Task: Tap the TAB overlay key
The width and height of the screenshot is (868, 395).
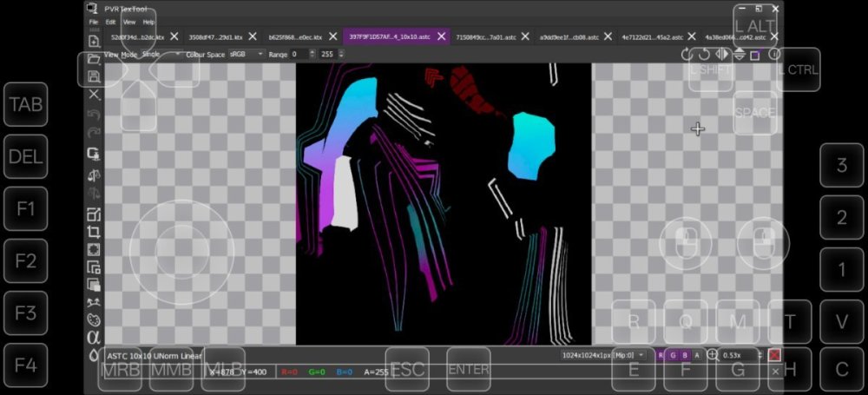Action: coord(26,104)
